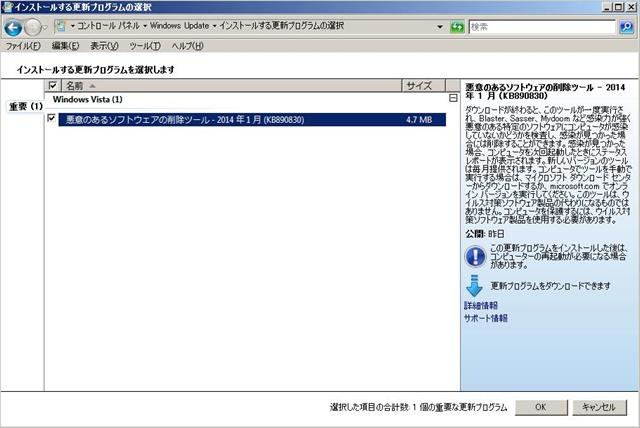640x428 pixels.
Task: Click the Windows Update breadcrumb
Action: (x=179, y=26)
